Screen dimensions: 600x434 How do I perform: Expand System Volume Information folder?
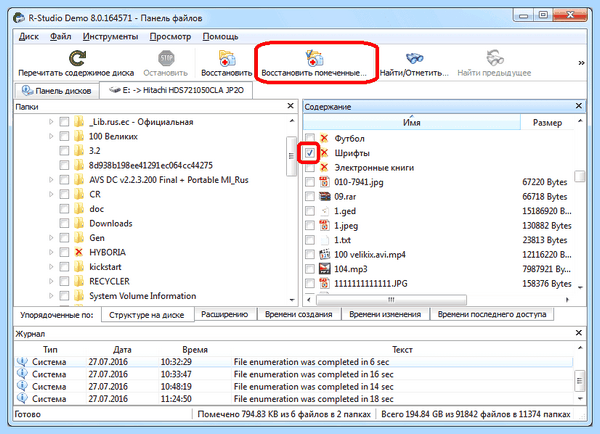[x=51, y=296]
